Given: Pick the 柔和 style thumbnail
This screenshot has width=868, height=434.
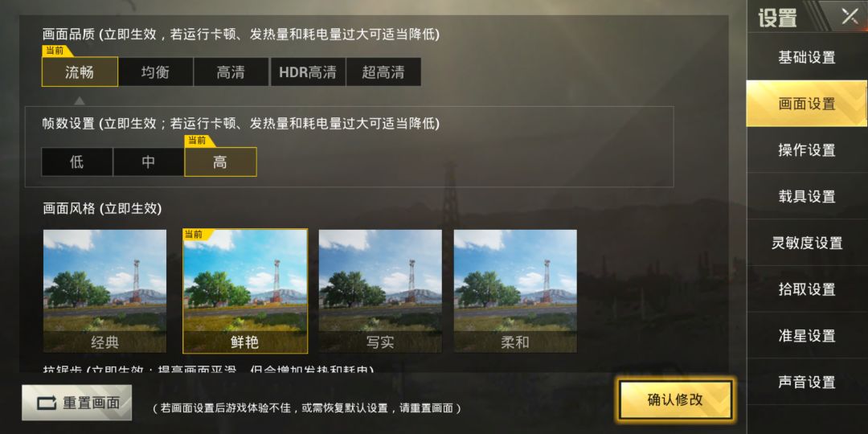Looking at the screenshot, I should [x=515, y=291].
